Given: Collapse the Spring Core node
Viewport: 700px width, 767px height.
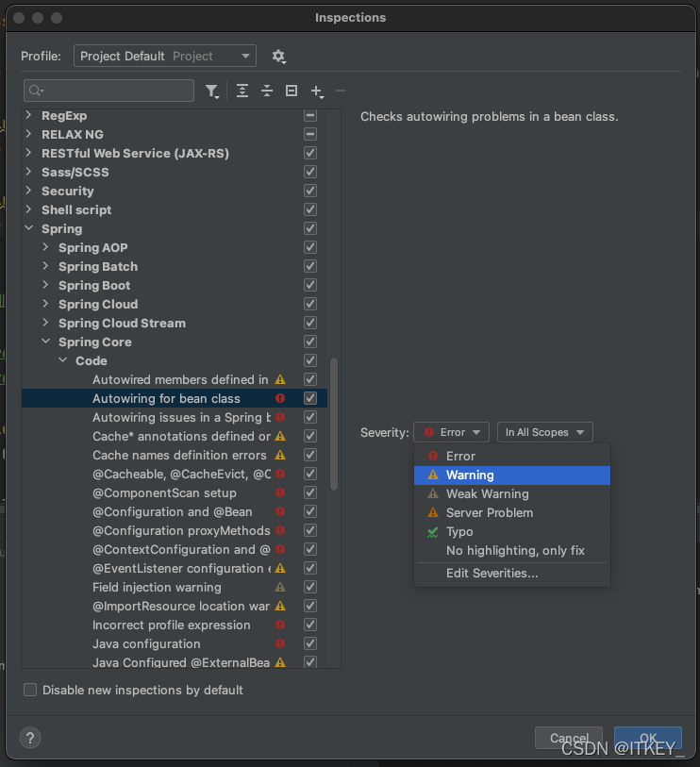Looking at the screenshot, I should (x=45, y=342).
